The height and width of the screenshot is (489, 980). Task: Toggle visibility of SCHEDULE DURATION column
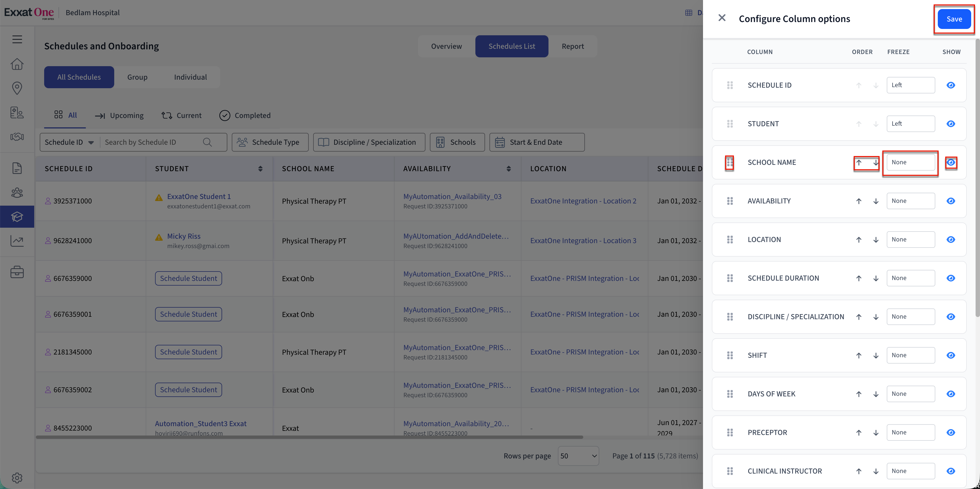[x=950, y=278]
